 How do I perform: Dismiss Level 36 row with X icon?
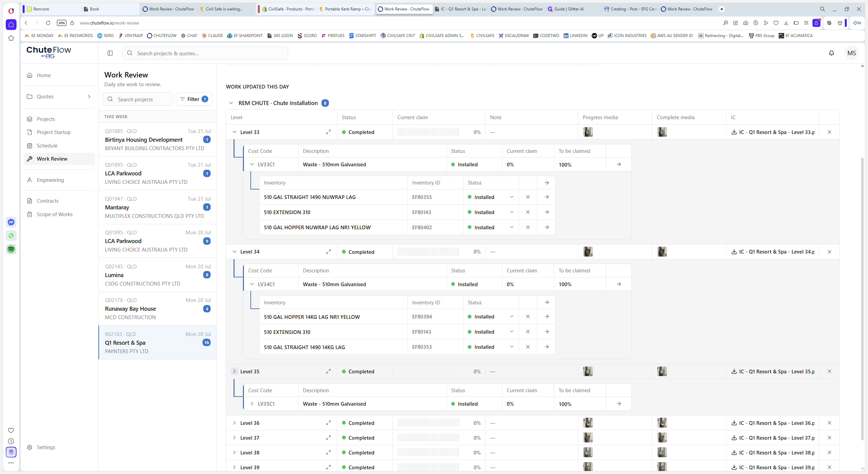829,423
